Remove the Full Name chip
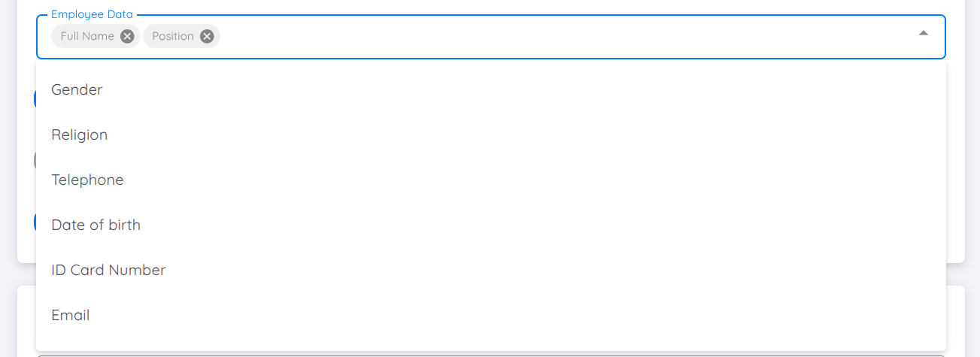Image resolution: width=980 pixels, height=357 pixels. [x=128, y=36]
